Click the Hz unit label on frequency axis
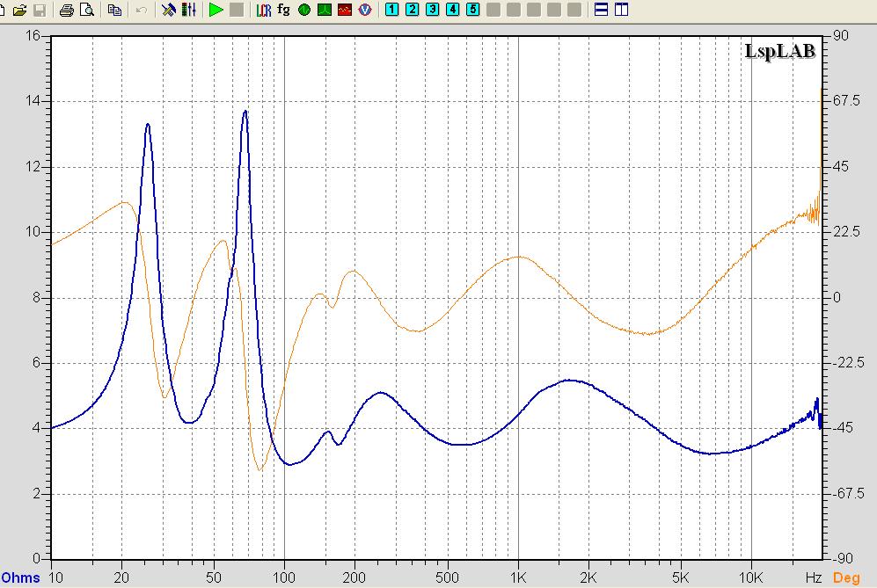Screen dimensions: 877x588 (x=814, y=577)
